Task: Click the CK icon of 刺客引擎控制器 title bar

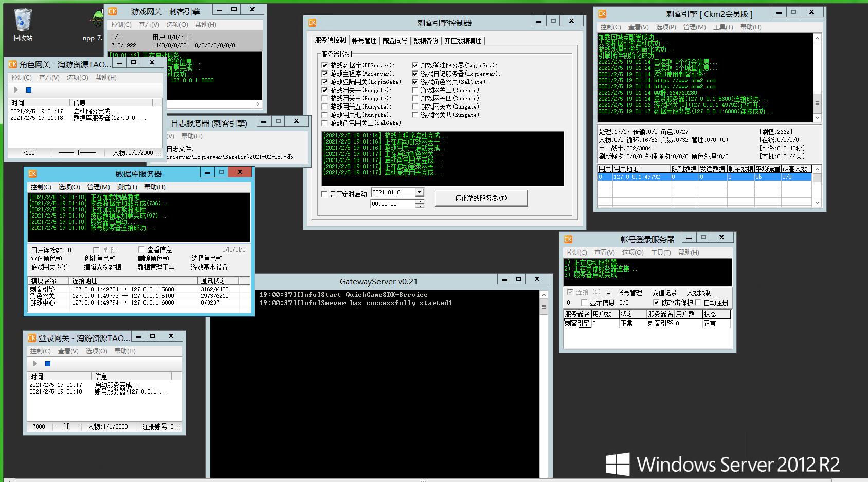Action: 312,23
